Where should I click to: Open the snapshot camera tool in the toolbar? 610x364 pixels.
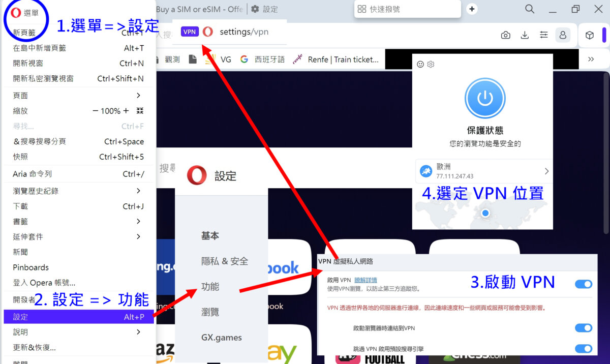(x=506, y=35)
